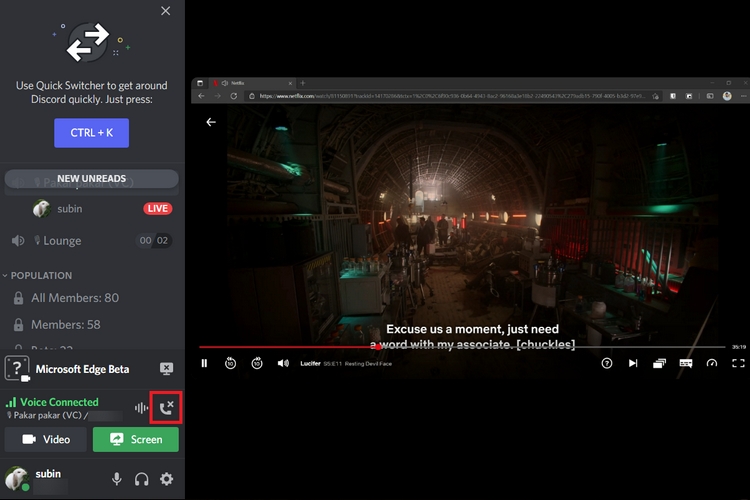This screenshot has width=750, height=500.
Task: Click lock icon beside All Members
Action: point(18,298)
